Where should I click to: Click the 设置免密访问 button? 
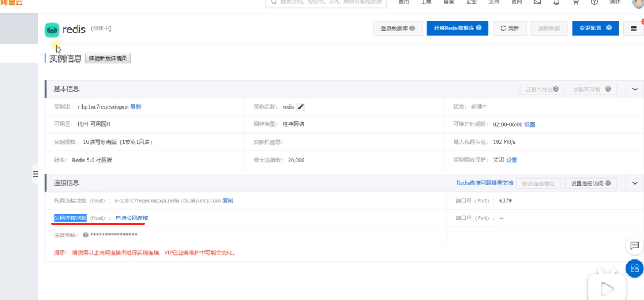tap(591, 183)
